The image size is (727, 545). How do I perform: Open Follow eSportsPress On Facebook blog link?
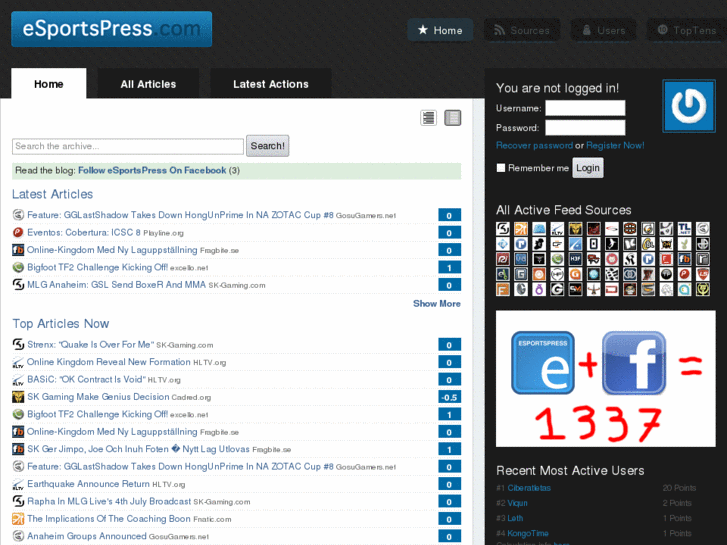click(x=152, y=170)
